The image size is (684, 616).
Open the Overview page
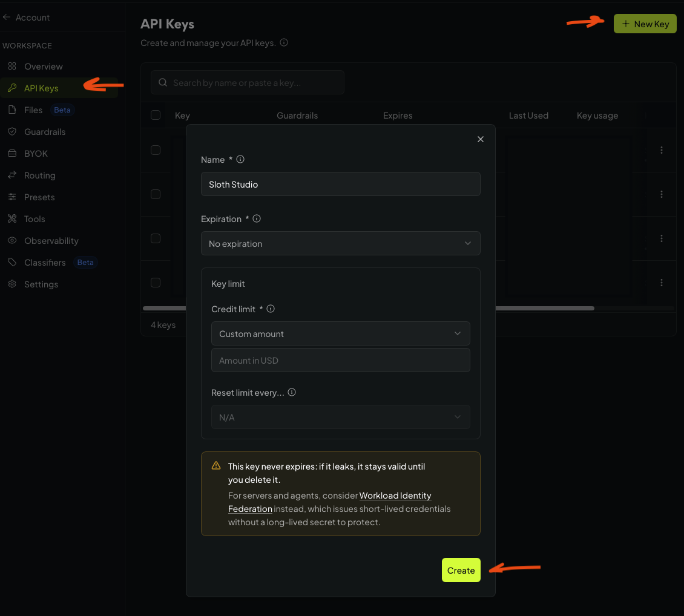click(x=43, y=67)
